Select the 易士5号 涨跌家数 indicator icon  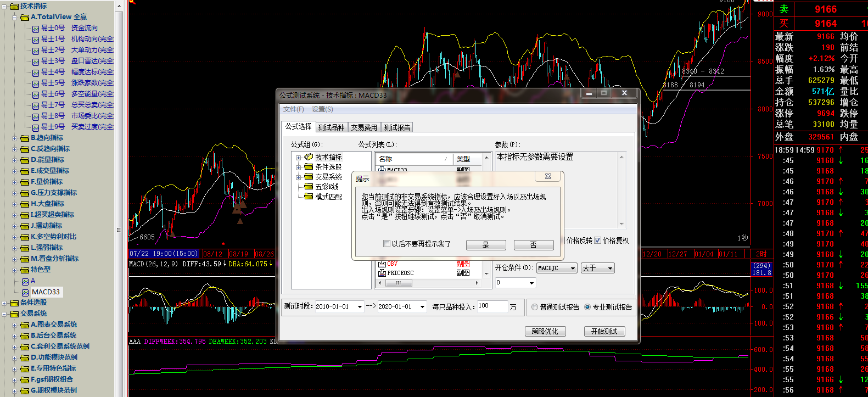pyautogui.click(x=36, y=83)
